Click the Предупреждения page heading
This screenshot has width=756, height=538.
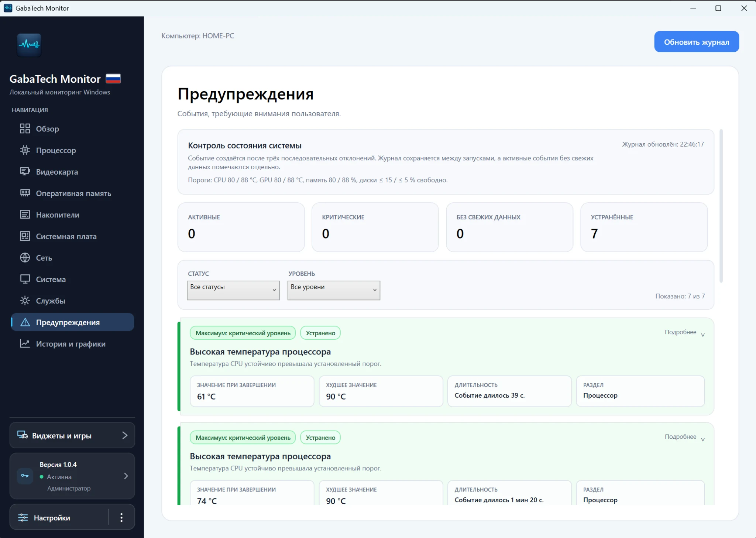(245, 94)
